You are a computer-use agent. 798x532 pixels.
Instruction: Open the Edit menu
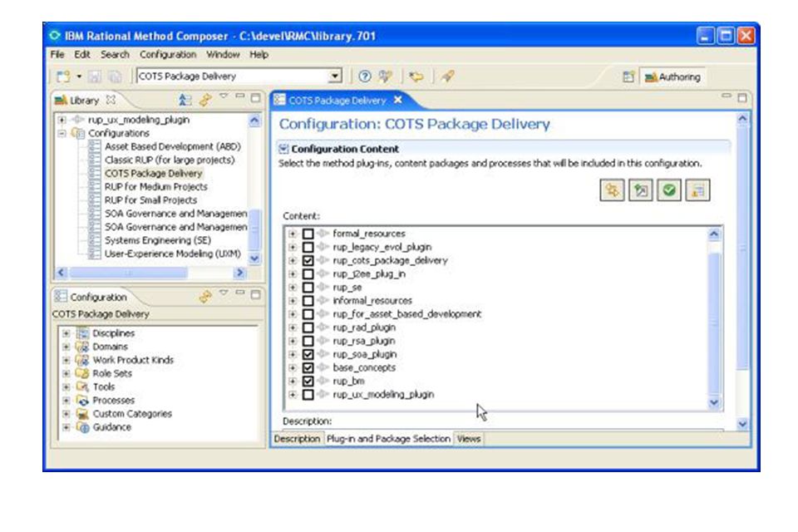click(x=82, y=55)
